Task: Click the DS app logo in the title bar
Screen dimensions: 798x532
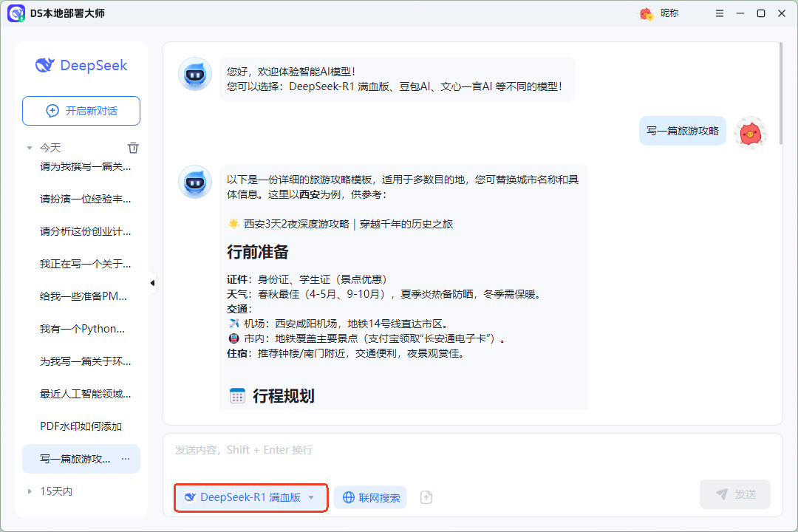Action: [16, 13]
